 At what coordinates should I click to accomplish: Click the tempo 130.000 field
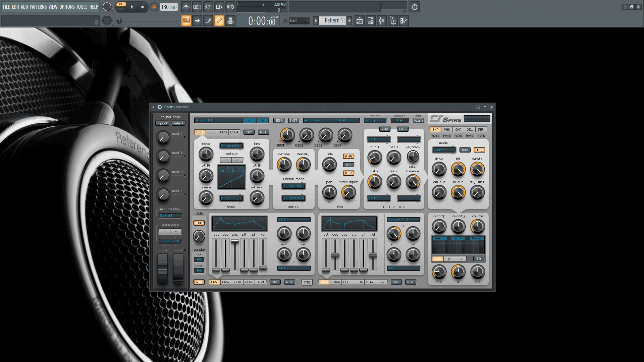coord(169,7)
